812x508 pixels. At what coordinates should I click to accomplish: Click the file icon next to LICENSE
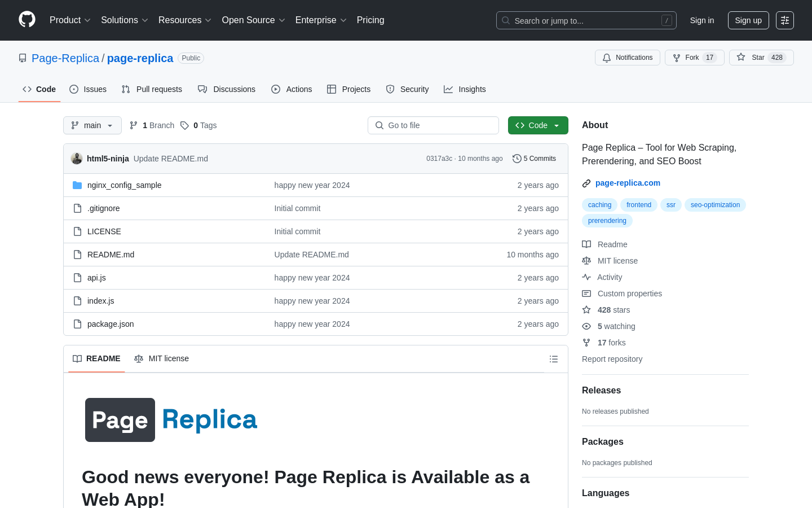tap(77, 231)
